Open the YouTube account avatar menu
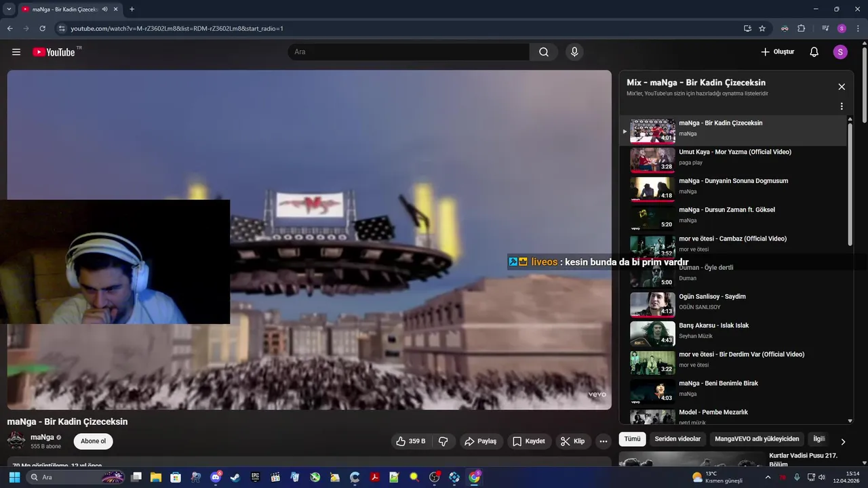This screenshot has height=488, width=868. pos(840,52)
